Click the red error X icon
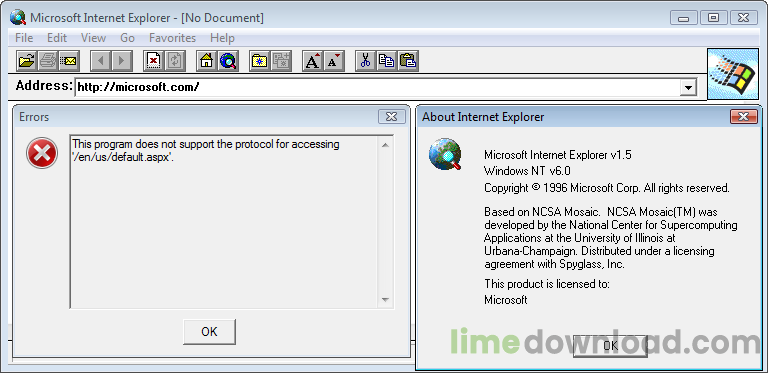This screenshot has width=768, height=373. click(x=42, y=153)
